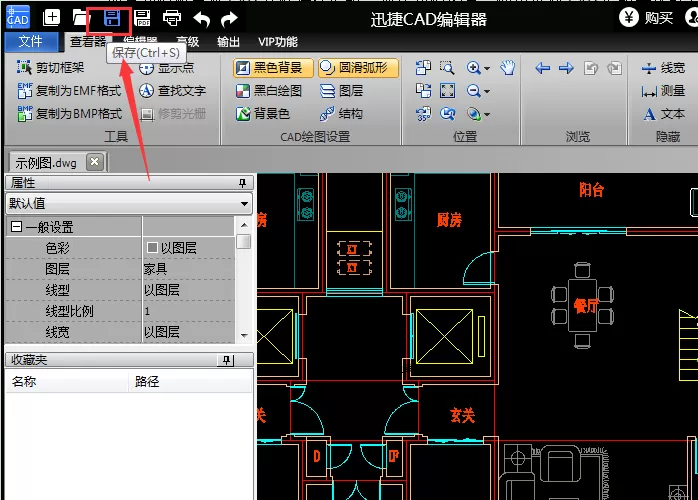Pin the 收藏夹 favorites panel
698x500 pixels.
(227, 360)
